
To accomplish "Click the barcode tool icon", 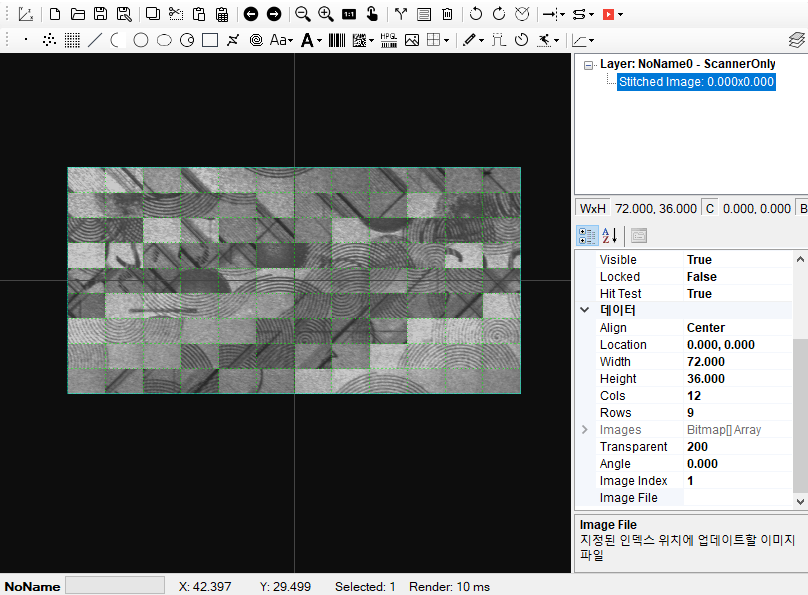I will click(x=337, y=40).
